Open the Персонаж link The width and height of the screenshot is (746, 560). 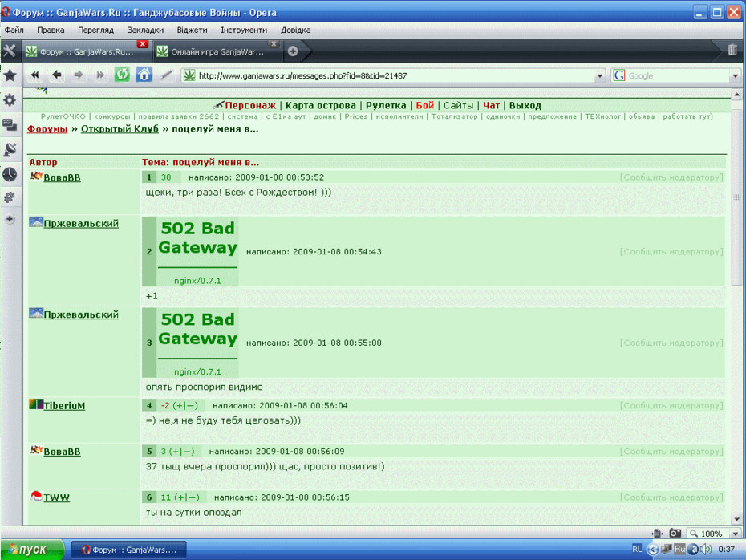pos(250,105)
